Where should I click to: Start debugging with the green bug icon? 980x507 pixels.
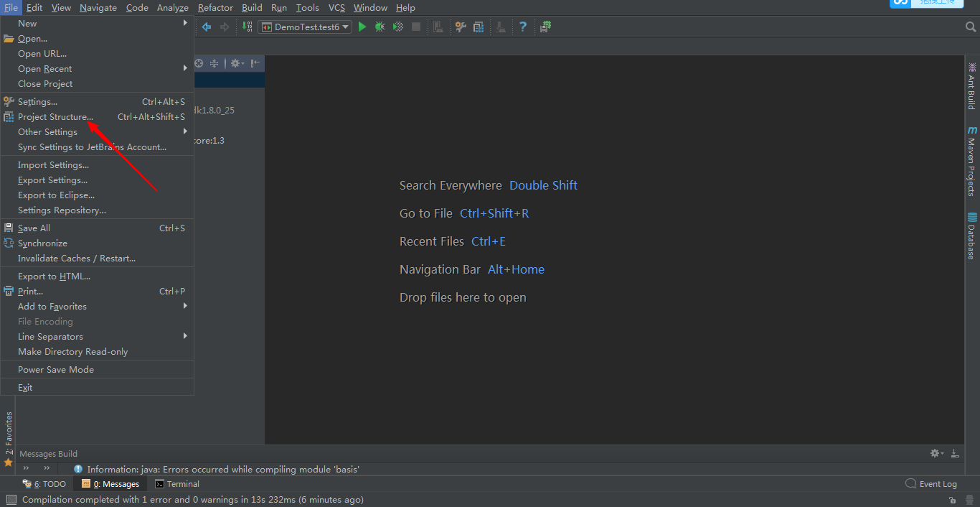pyautogui.click(x=380, y=27)
